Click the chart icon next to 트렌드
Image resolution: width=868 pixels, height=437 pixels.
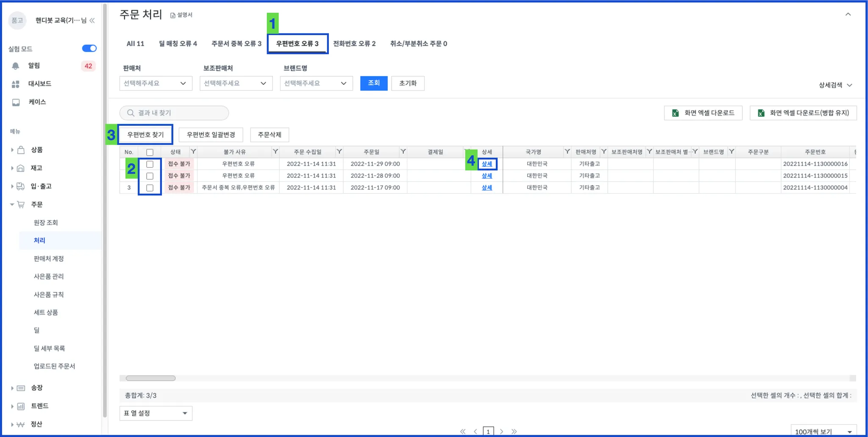(21, 406)
